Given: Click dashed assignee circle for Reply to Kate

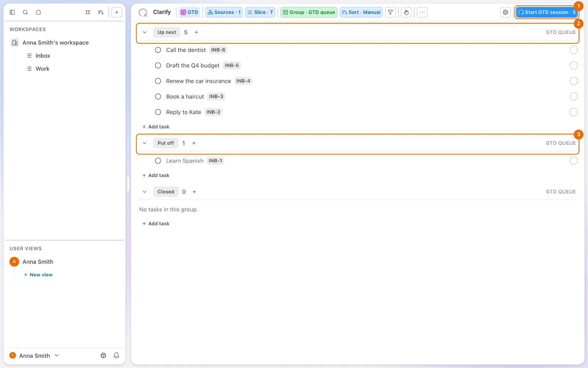Looking at the screenshot, I should tap(573, 112).
